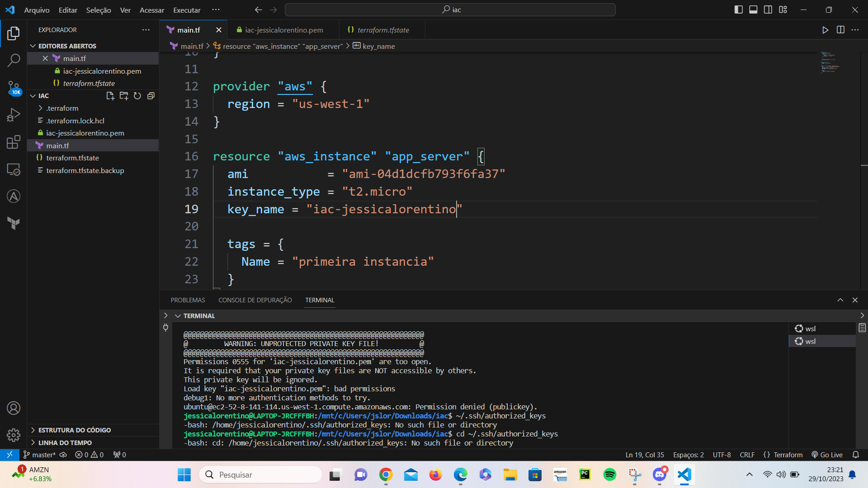Open the Search view in activity bar

coord(14,60)
